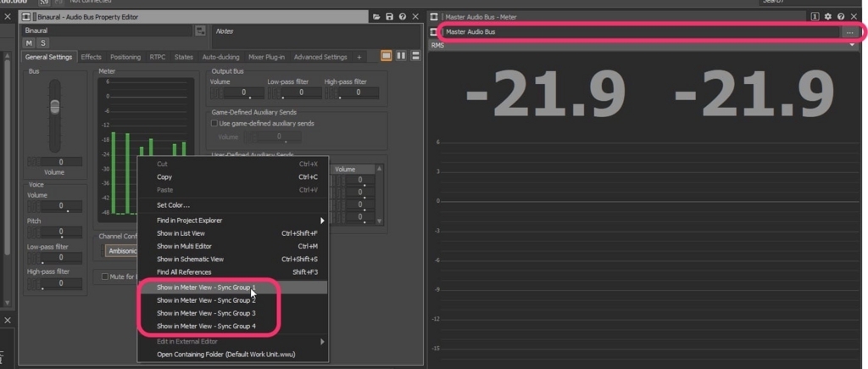This screenshot has height=369, width=868.
Task: Click into the Notes text area
Action: point(317,36)
